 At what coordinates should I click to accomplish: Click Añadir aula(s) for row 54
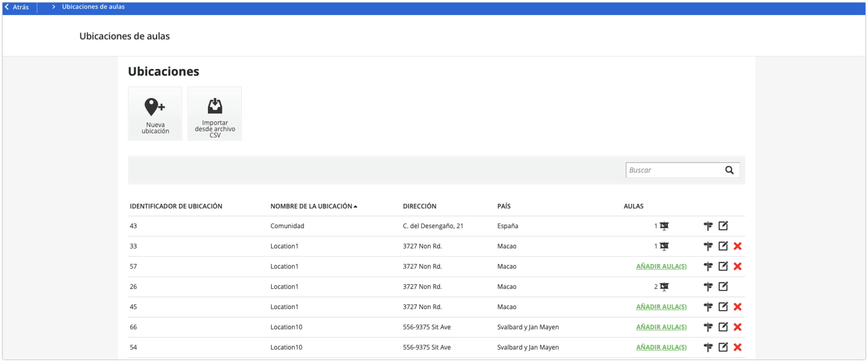[x=661, y=347]
